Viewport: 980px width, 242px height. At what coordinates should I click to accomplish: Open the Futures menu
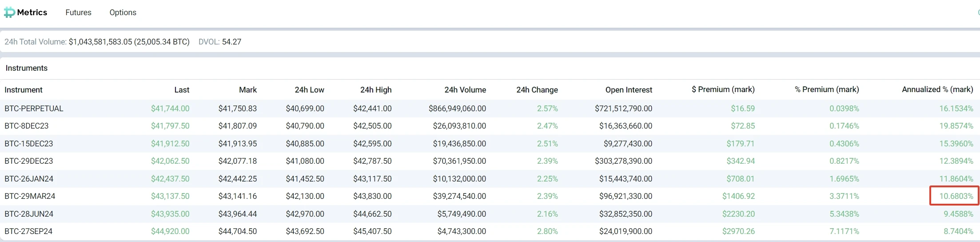78,12
